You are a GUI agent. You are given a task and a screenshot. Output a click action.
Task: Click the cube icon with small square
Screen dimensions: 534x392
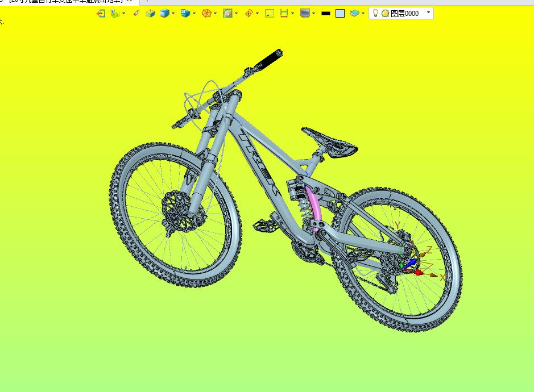(x=185, y=13)
